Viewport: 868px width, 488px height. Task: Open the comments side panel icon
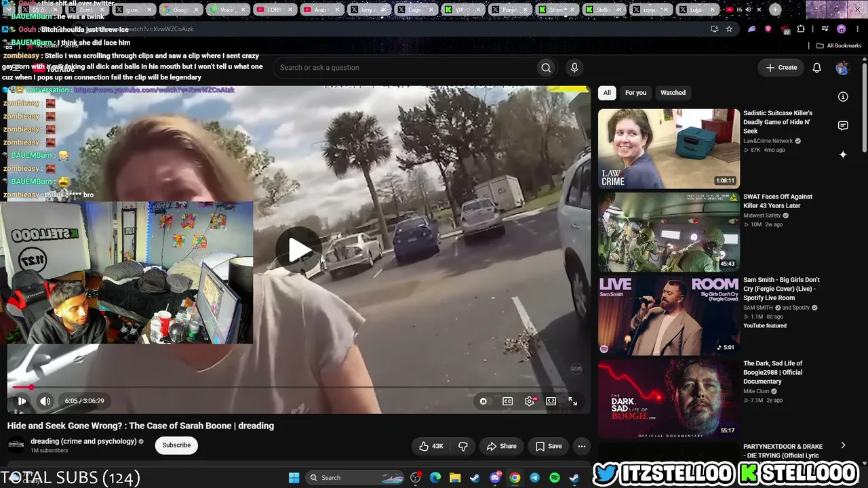pos(843,126)
